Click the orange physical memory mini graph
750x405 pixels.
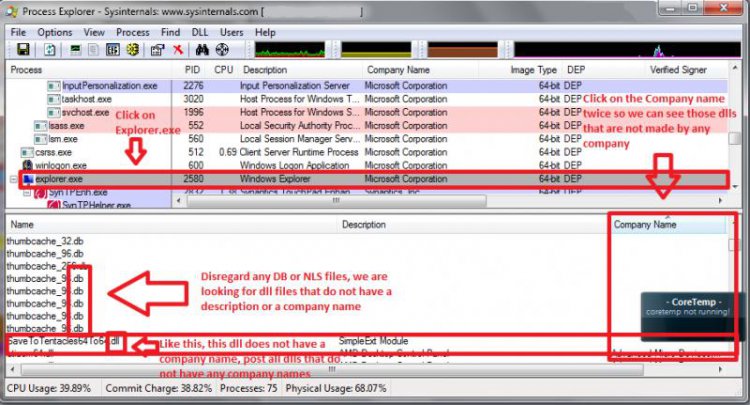(463, 50)
